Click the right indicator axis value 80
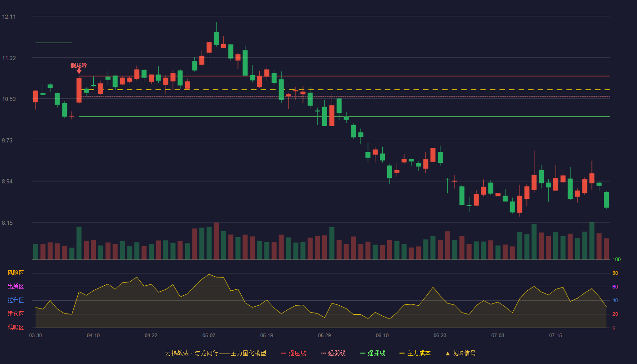The image size is (637, 364). [x=615, y=273]
